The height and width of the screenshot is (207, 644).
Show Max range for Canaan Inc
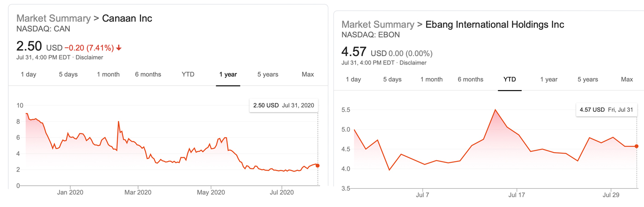pos(308,74)
